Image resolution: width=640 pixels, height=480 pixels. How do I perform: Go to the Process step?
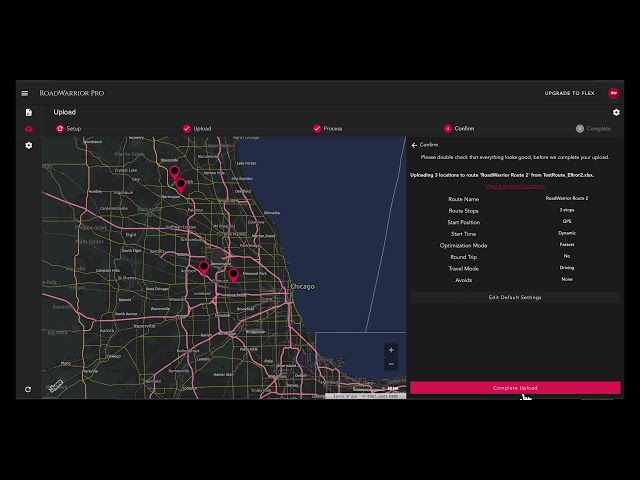(x=328, y=129)
